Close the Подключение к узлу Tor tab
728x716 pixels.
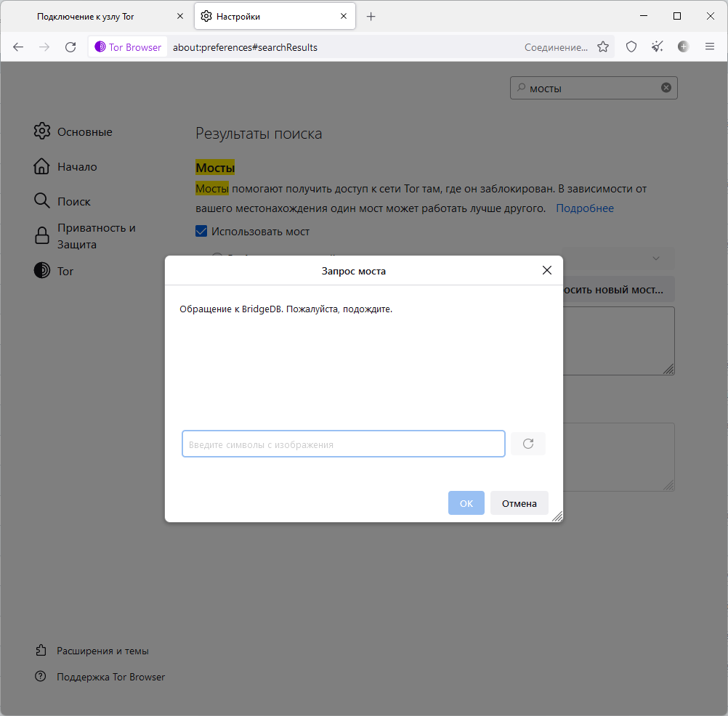point(180,16)
